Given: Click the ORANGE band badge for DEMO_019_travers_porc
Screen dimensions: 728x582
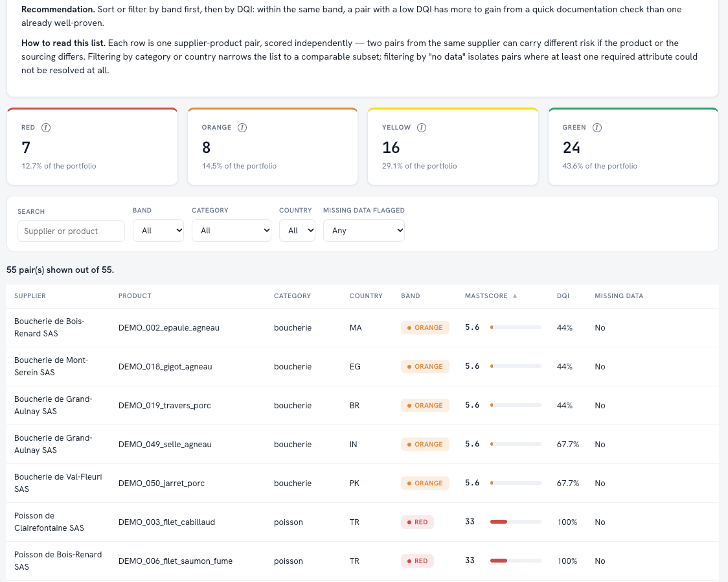Looking at the screenshot, I should tap(425, 406).
